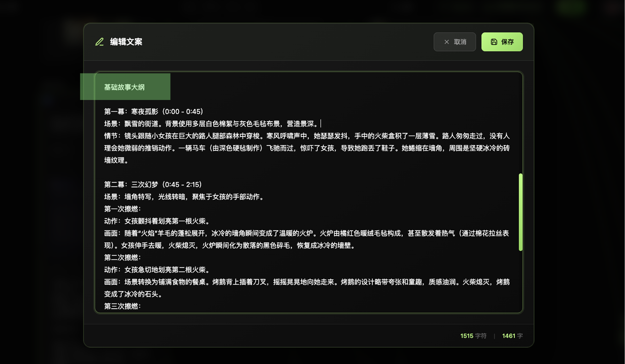Screen dimensions: 625x364
Task: Click the 第三次擦燃 line at bottom
Action: pyautogui.click(x=122, y=306)
